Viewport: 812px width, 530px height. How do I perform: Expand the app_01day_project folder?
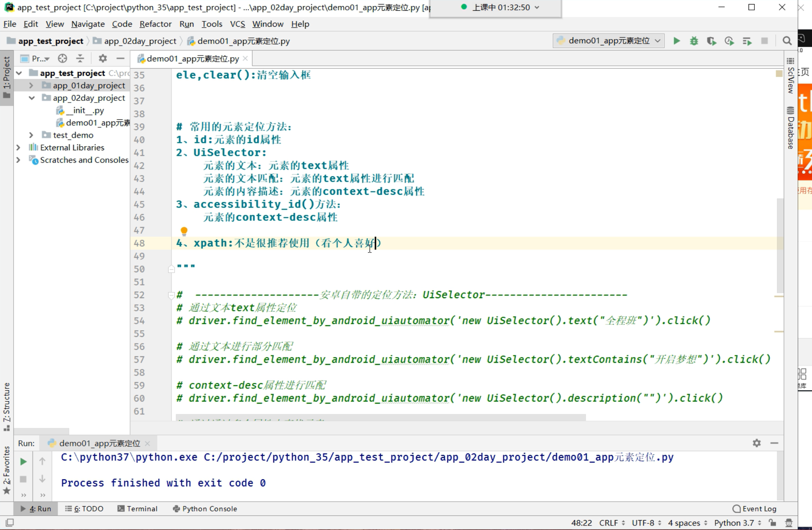[x=31, y=85]
